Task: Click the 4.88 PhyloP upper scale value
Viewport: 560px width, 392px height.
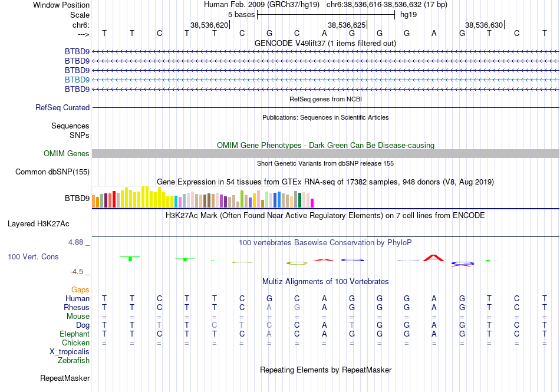Action: [x=75, y=242]
